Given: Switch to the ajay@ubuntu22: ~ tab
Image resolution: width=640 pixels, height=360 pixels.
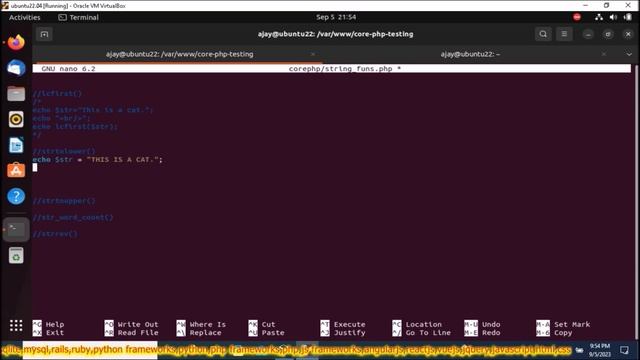Looking at the screenshot, I should pyautogui.click(x=470, y=54).
